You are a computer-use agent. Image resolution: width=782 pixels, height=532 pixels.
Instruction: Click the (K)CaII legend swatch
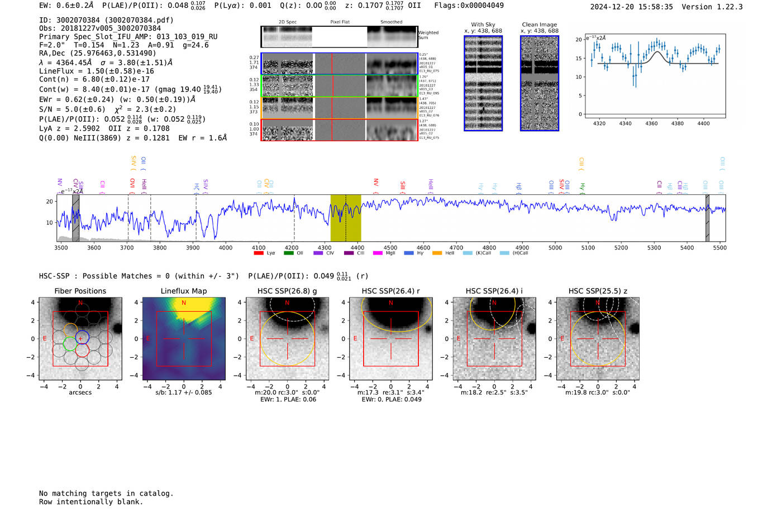(468, 253)
